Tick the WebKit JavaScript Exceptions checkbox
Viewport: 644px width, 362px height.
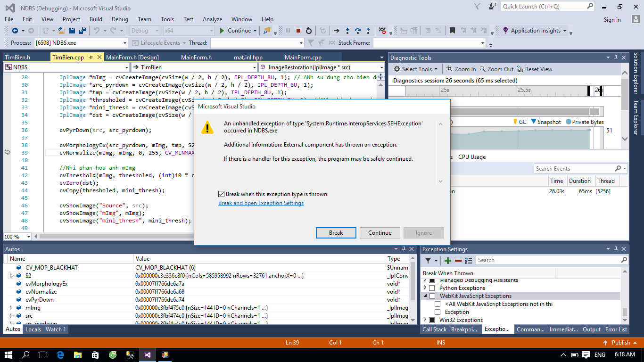tap(432, 296)
